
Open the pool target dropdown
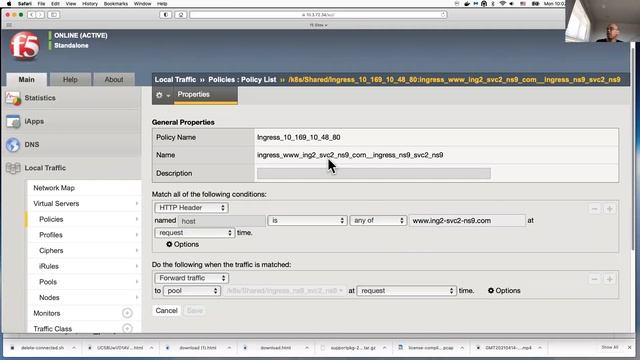[x=192, y=291]
